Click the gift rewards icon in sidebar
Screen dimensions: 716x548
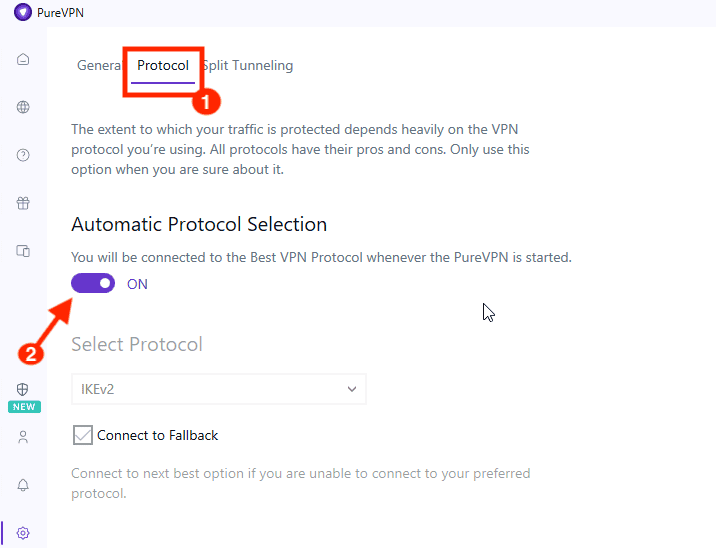pyautogui.click(x=23, y=203)
